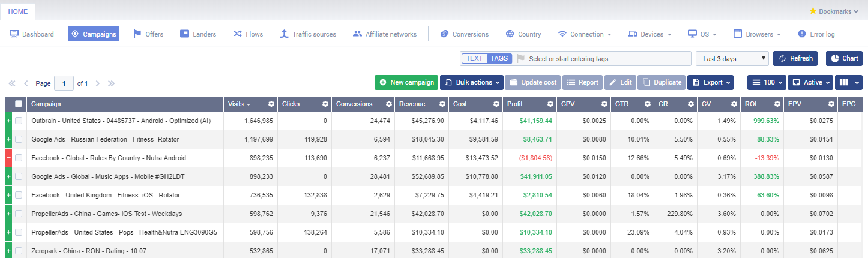The image size is (868, 258).
Task: Open the Country report
Action: click(x=523, y=34)
